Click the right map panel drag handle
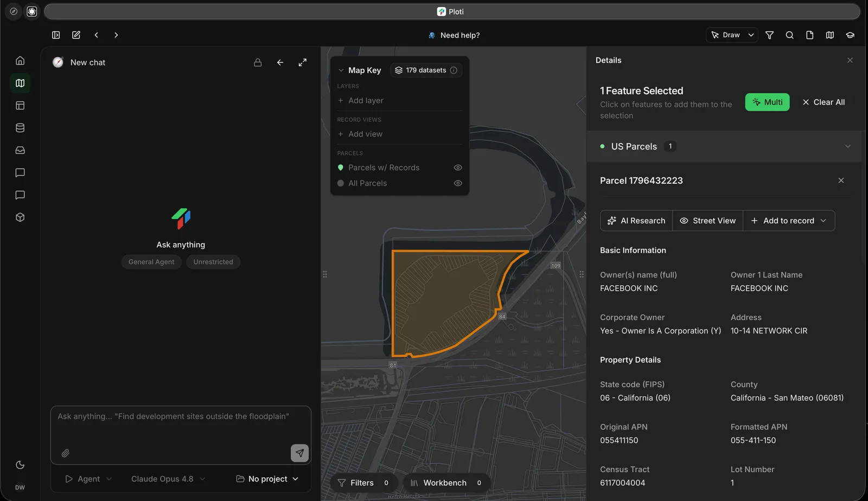Screen dimensions: 868x501 [x=582, y=274]
